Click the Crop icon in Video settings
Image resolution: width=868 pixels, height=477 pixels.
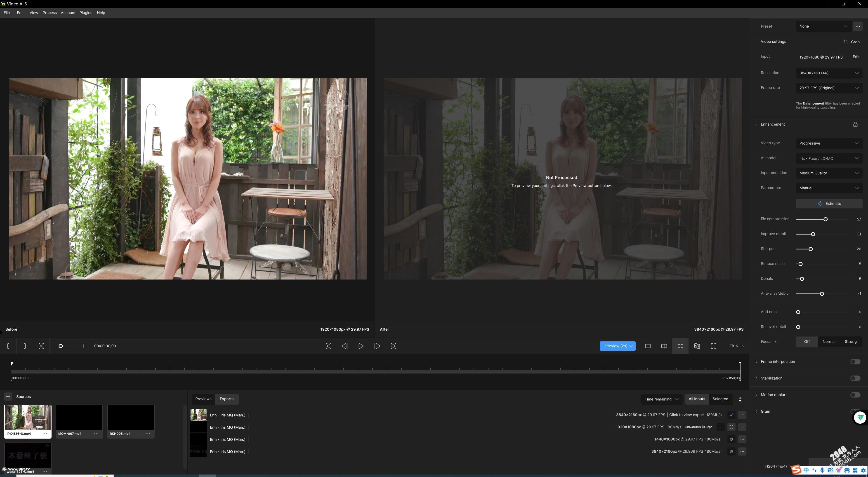point(846,42)
